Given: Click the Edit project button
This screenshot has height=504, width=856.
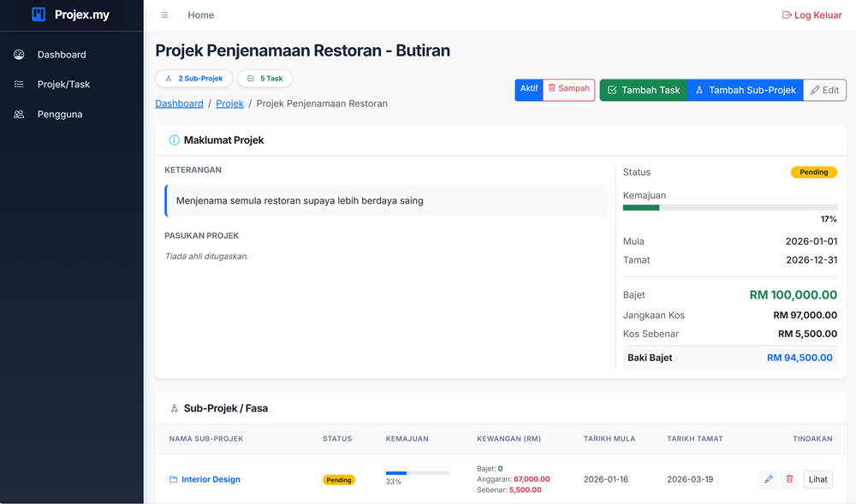Looking at the screenshot, I should pos(824,90).
